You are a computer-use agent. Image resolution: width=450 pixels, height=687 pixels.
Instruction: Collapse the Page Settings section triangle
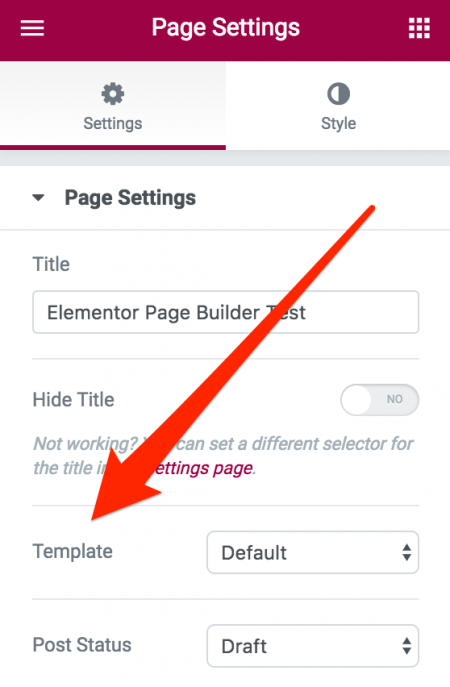39,198
